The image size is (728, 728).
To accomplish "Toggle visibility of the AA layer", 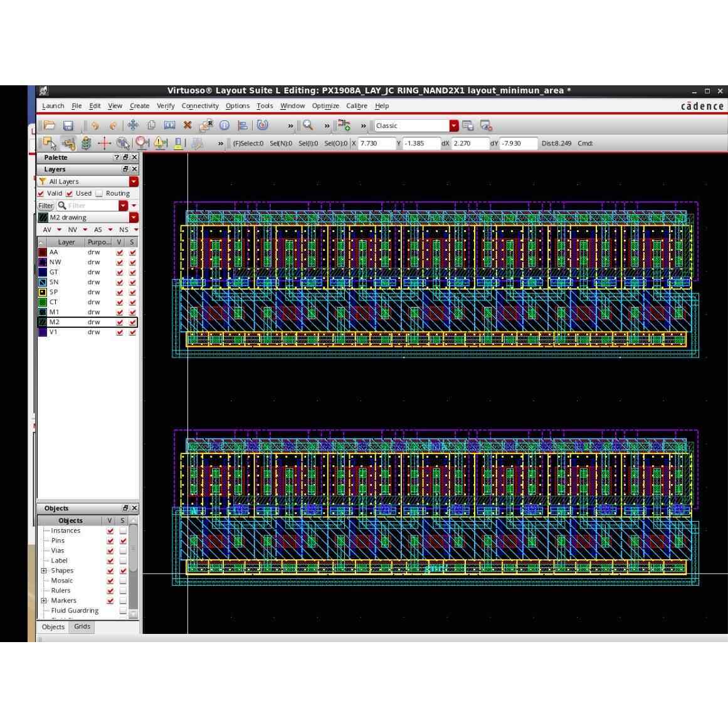I will tap(120, 252).
